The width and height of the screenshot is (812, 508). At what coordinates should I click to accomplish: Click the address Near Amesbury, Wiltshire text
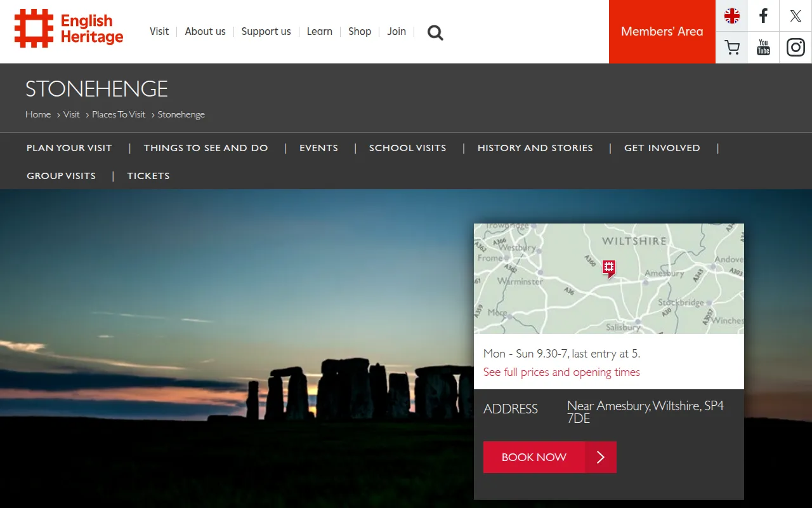coord(645,411)
